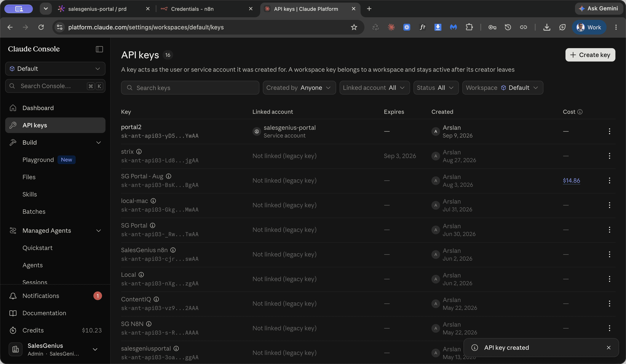Viewport: 626px width, 364px height.
Task: Open site information icon in address bar
Action: pyautogui.click(x=60, y=27)
